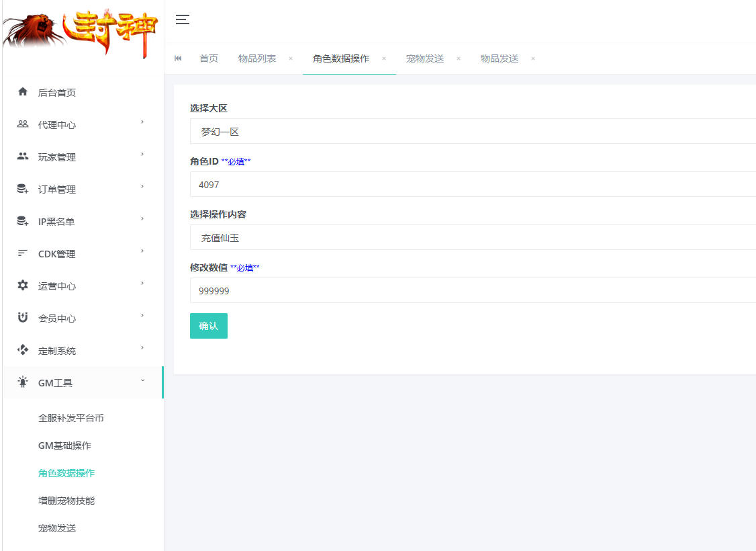Open 会员中心 in the sidebar
Screen dimensions: 756x551
pos(57,319)
